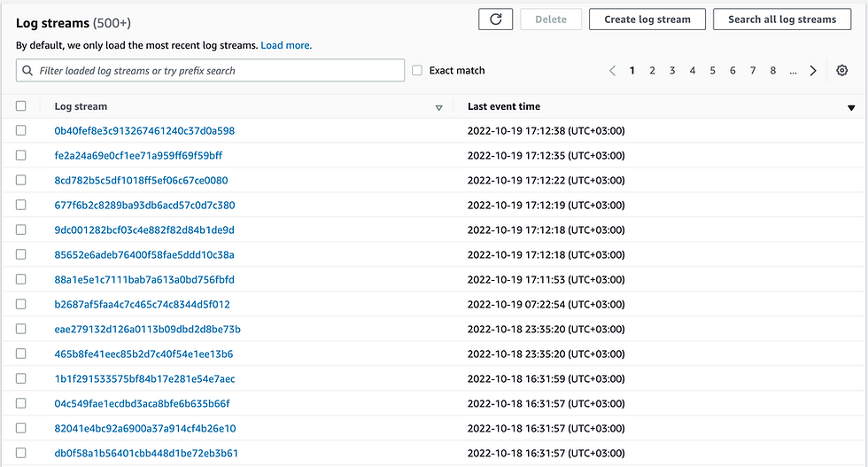Image resolution: width=868 pixels, height=467 pixels.
Task: Open log stream fe2a24a69e0cf1ee71a959ff69f59bff
Action: 138,155
